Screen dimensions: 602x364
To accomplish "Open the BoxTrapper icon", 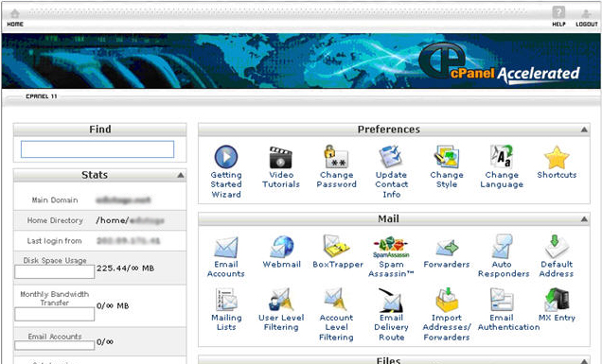I will click(336, 246).
